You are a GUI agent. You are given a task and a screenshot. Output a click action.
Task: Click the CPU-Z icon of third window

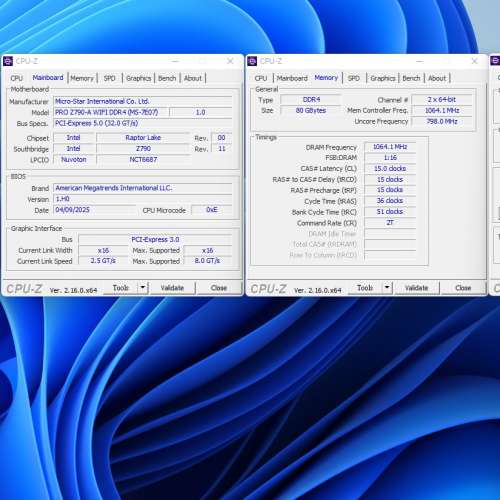tap(496, 61)
